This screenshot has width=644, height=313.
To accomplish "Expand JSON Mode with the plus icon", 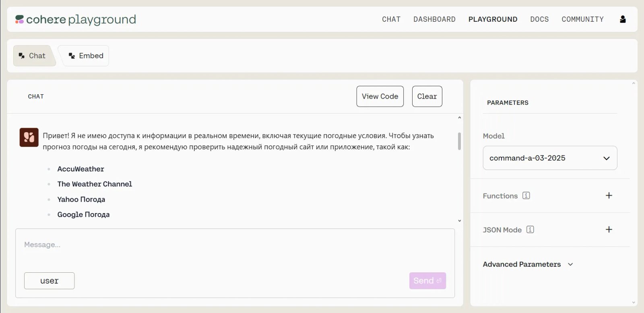I will [609, 230].
